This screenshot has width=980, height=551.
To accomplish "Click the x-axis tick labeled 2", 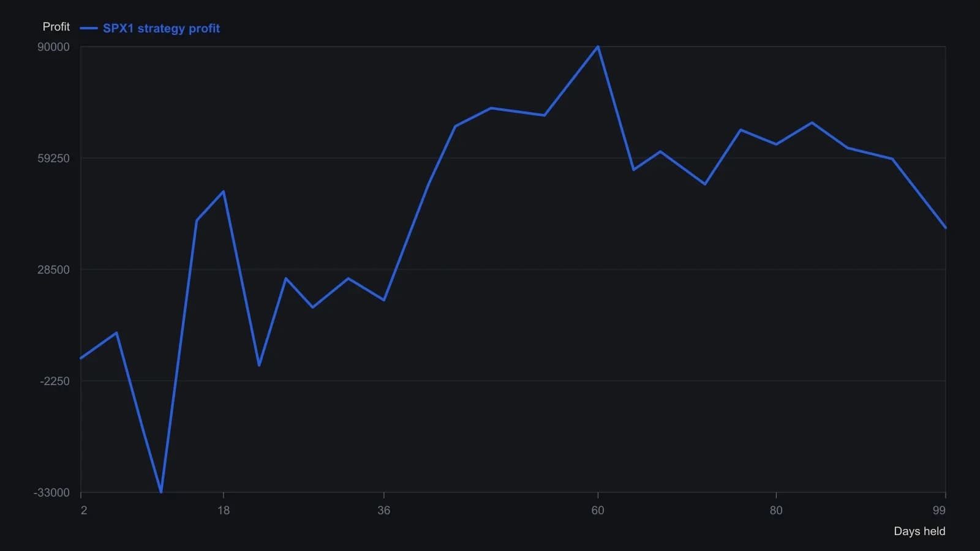I will (x=84, y=511).
